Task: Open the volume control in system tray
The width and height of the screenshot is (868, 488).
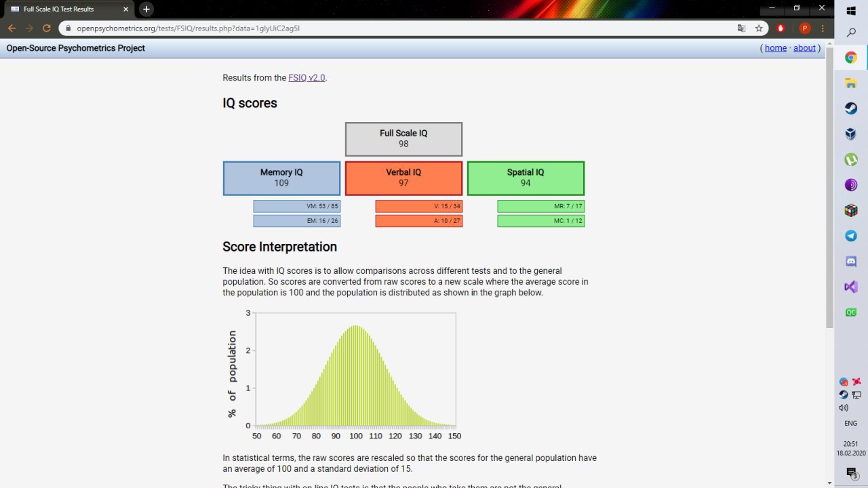Action: pyautogui.click(x=844, y=407)
